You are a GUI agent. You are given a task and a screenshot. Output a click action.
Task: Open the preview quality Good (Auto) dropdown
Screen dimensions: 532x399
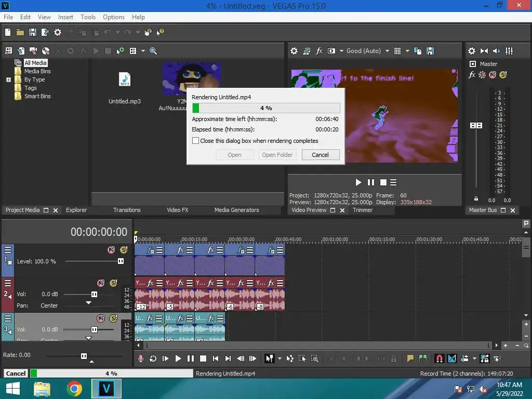pyautogui.click(x=387, y=51)
